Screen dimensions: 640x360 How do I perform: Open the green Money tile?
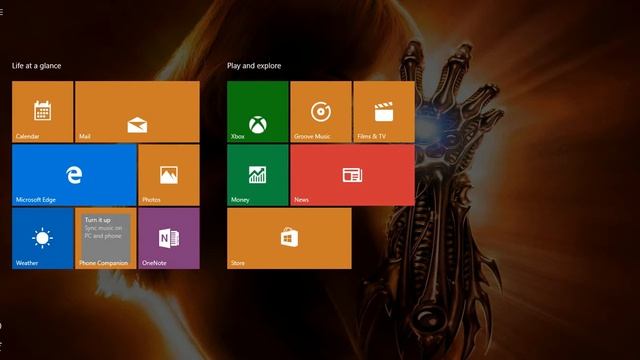pyautogui.click(x=258, y=175)
